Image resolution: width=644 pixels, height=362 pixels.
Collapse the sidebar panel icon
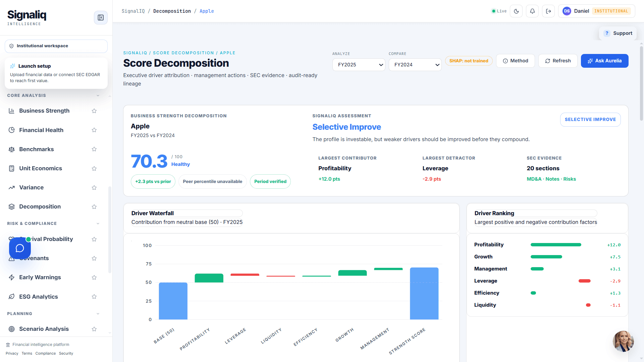click(x=101, y=18)
